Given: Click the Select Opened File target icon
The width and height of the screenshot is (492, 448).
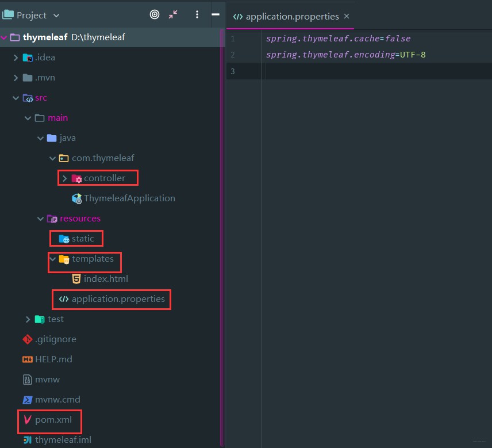Looking at the screenshot, I should 155,14.
